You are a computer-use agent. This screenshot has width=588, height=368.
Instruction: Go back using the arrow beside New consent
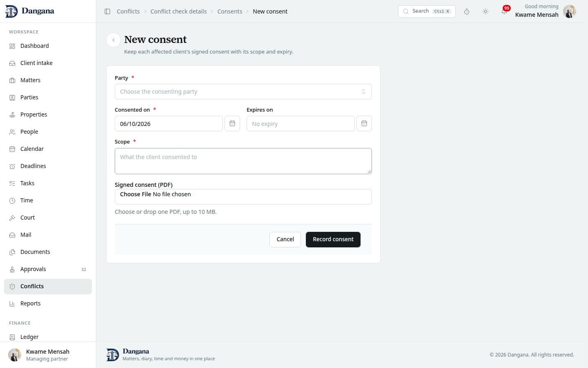(x=114, y=40)
